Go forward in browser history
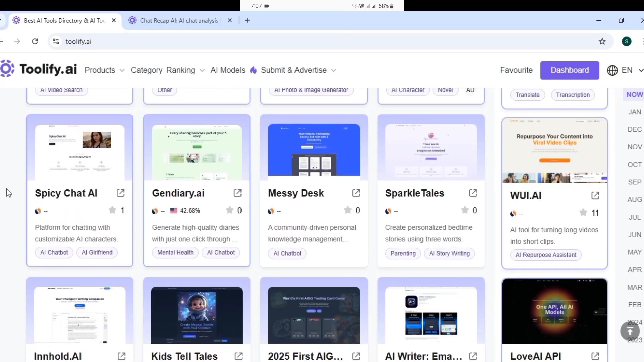The width and height of the screenshot is (644, 362). [17, 41]
